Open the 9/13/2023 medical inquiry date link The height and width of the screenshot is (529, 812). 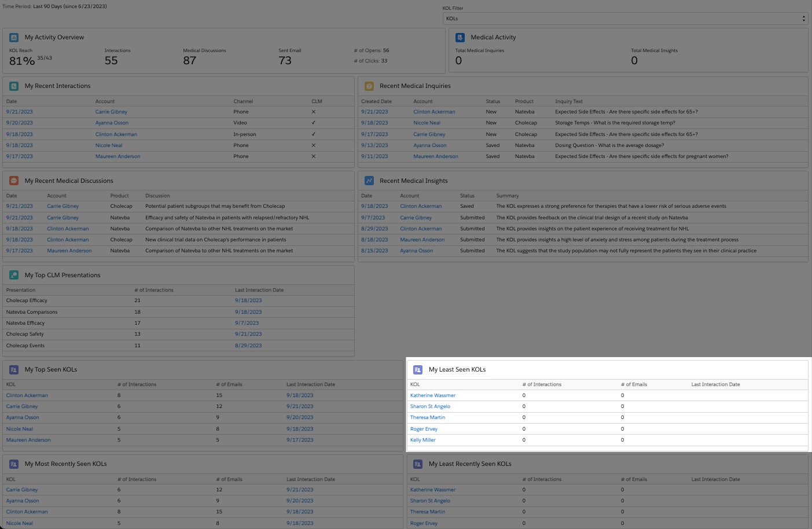click(374, 145)
